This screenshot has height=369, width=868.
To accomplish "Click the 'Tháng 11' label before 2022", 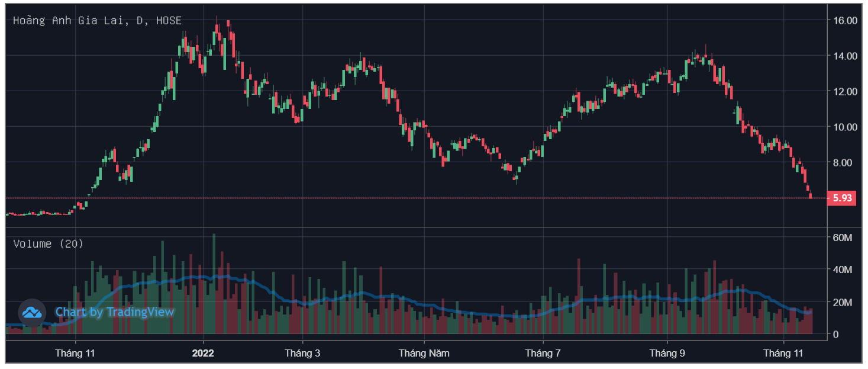I will click(x=75, y=353).
